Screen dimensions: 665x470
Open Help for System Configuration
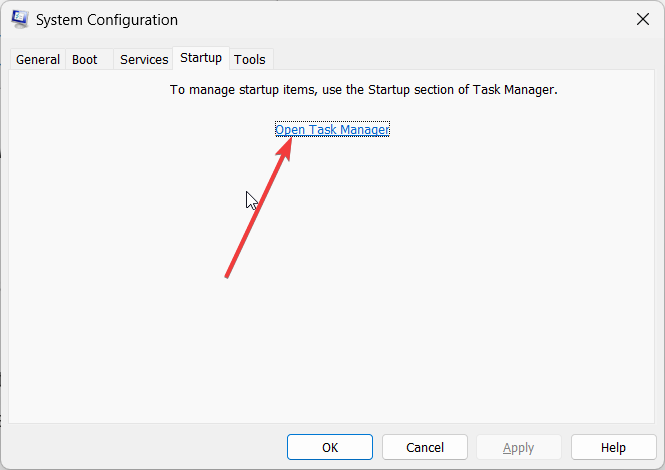click(613, 447)
